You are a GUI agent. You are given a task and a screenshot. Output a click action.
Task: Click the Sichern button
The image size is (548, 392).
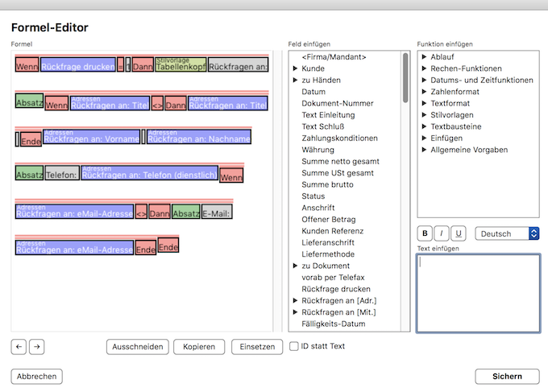click(x=507, y=376)
